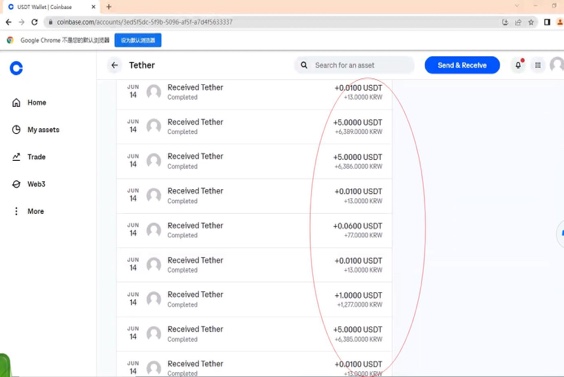Open the Web3 section
The width and height of the screenshot is (564, 377).
29,184
